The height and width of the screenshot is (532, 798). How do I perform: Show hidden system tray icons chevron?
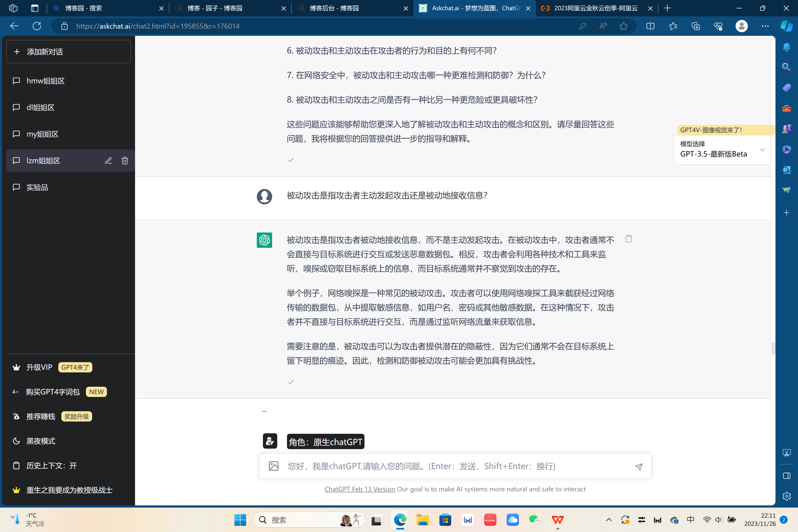point(609,520)
